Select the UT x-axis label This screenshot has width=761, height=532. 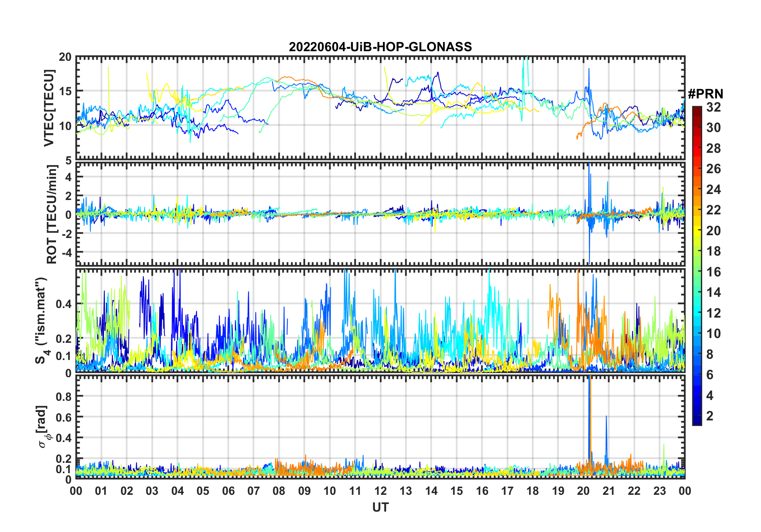click(380, 508)
